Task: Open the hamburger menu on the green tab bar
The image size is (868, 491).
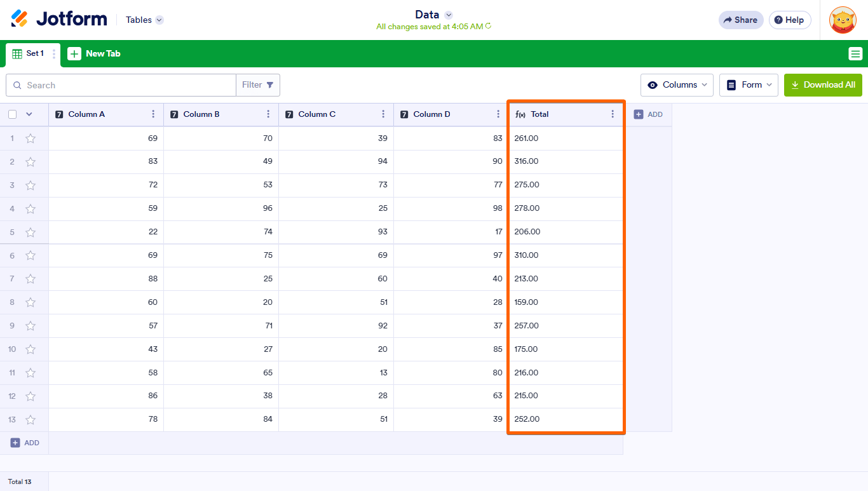Action: coord(855,54)
